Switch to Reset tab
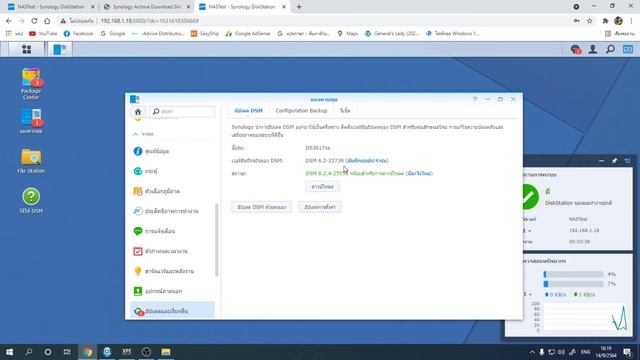Viewport: 640px width, 360px height. click(345, 111)
